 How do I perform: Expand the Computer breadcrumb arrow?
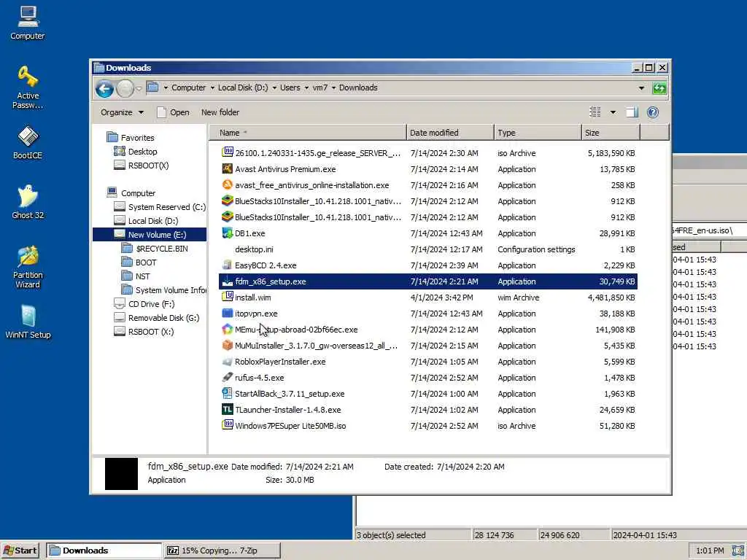coord(212,87)
